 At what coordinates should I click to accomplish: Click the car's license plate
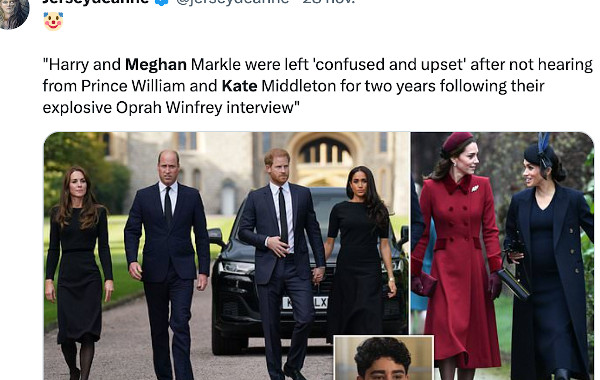(305, 303)
